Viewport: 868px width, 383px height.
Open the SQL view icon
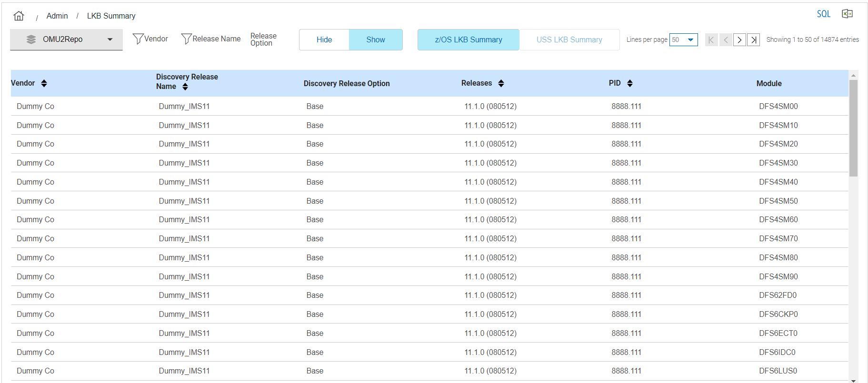(823, 14)
